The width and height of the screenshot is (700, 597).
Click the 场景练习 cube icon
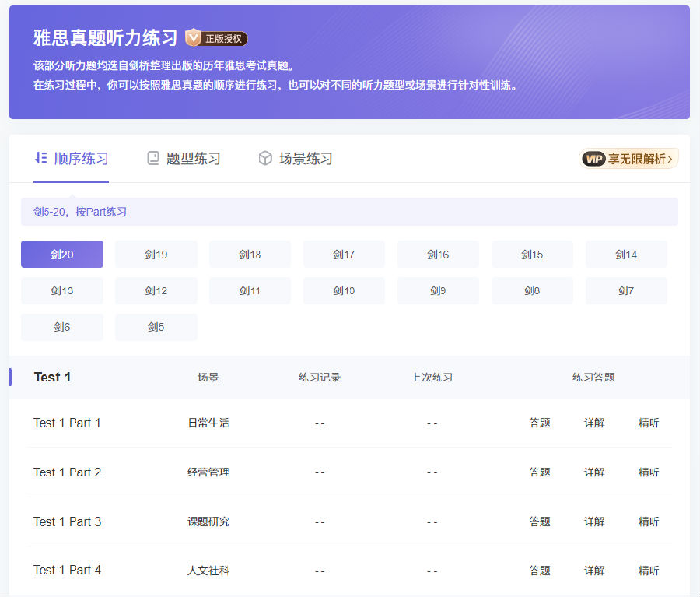point(265,159)
